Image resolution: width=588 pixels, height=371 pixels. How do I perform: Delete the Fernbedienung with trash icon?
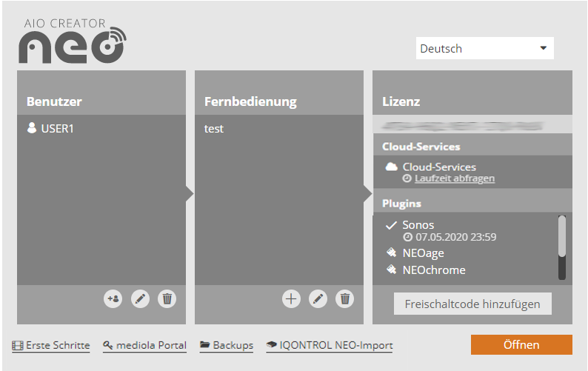[x=344, y=299]
